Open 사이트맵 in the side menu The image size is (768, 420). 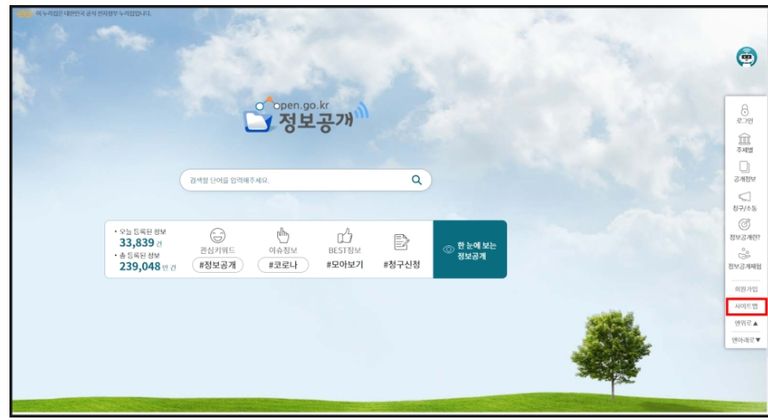[x=744, y=306]
